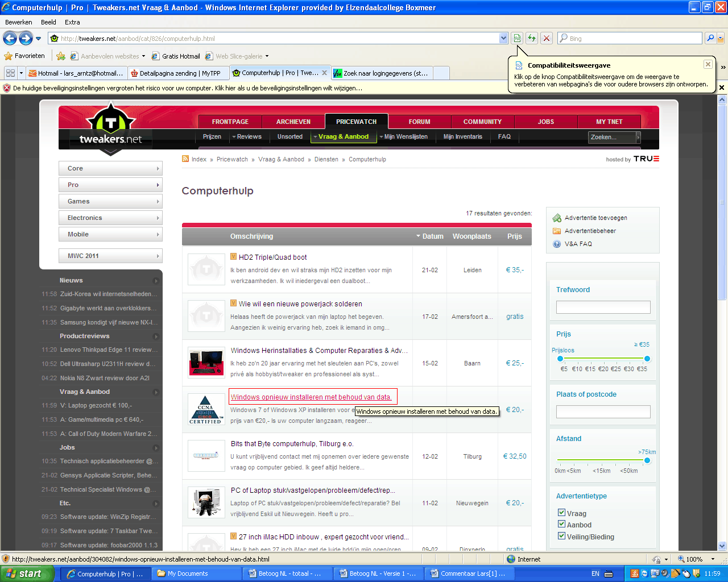Image resolution: width=728 pixels, height=582 pixels.
Task: Click the V badge beside powerjack solderen listing
Action: tap(234, 303)
